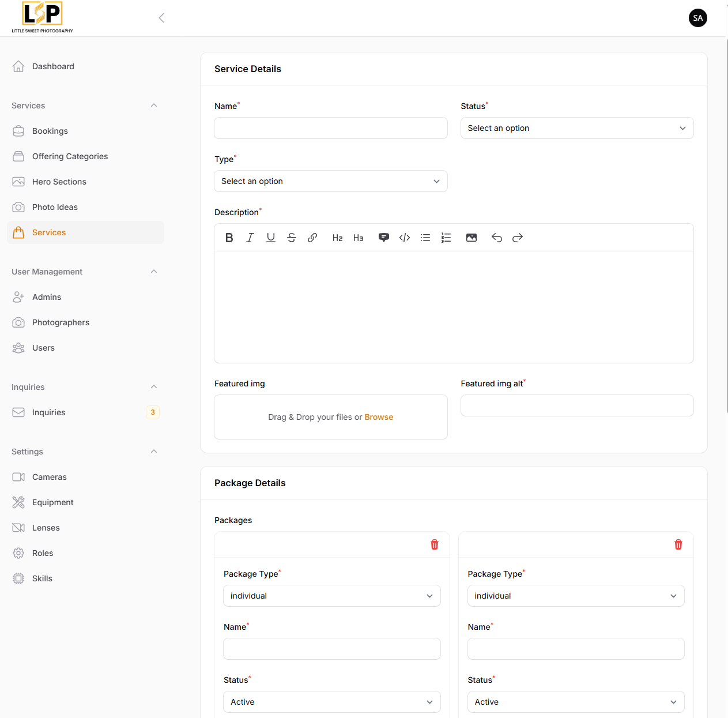The width and height of the screenshot is (728, 718).
Task: Click the strikethrough formatting icon
Action: (x=292, y=238)
